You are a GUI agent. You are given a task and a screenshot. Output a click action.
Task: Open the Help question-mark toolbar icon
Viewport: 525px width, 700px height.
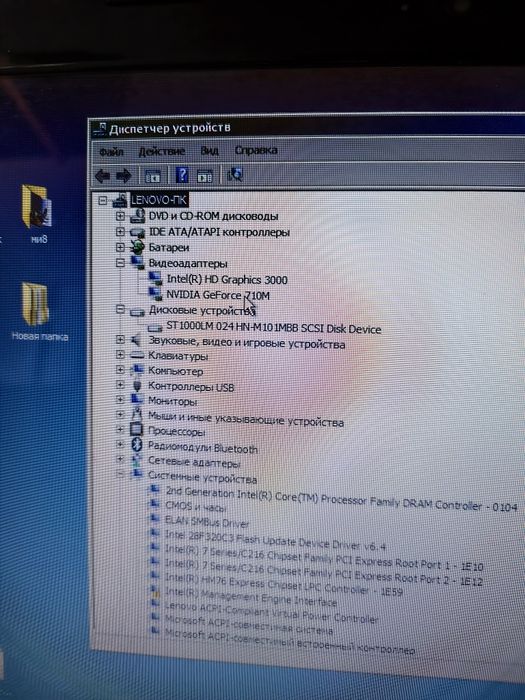182,175
